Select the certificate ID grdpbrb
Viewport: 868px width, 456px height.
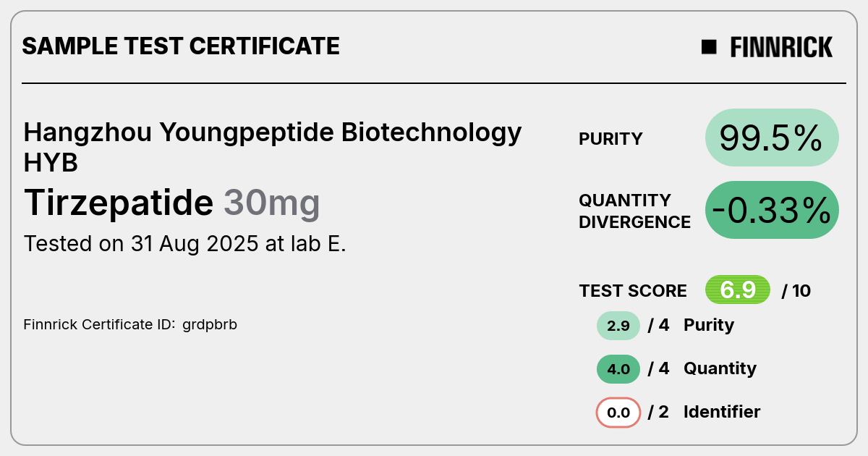(209, 325)
